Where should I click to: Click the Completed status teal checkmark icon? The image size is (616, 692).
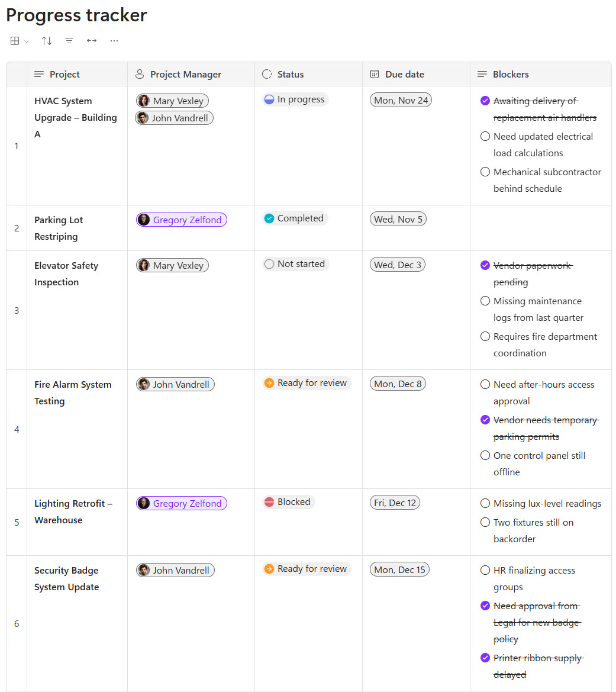click(269, 218)
